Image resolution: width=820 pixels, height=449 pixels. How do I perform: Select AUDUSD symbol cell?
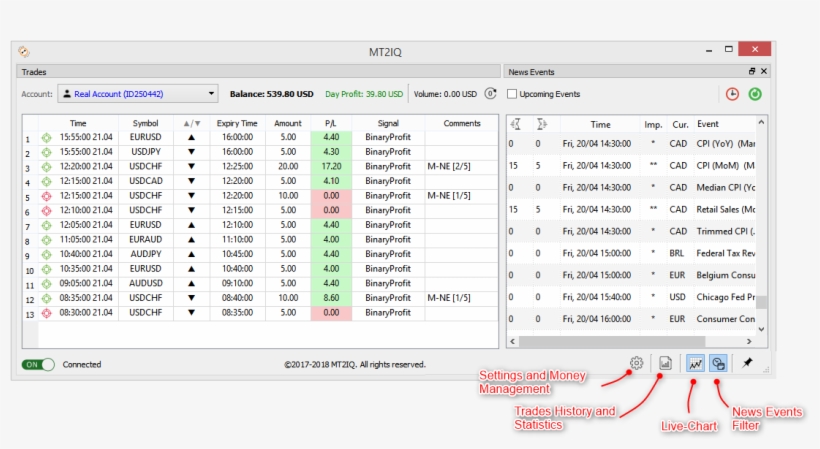[x=145, y=283]
